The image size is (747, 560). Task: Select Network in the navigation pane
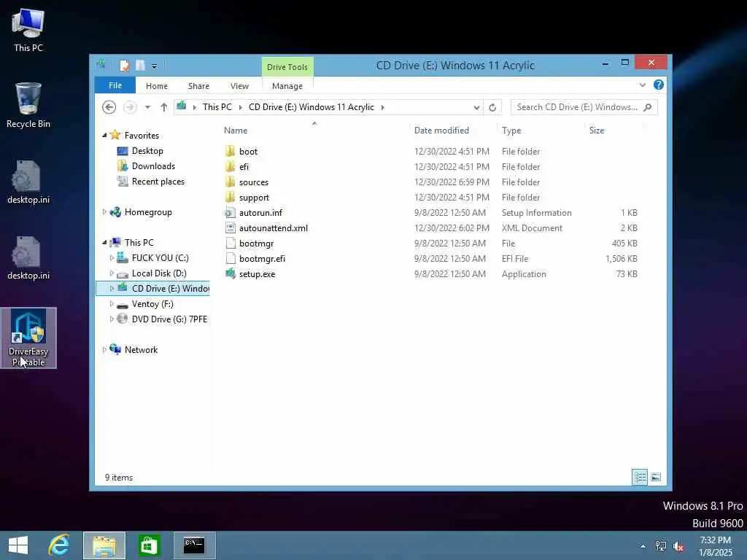[x=141, y=349]
